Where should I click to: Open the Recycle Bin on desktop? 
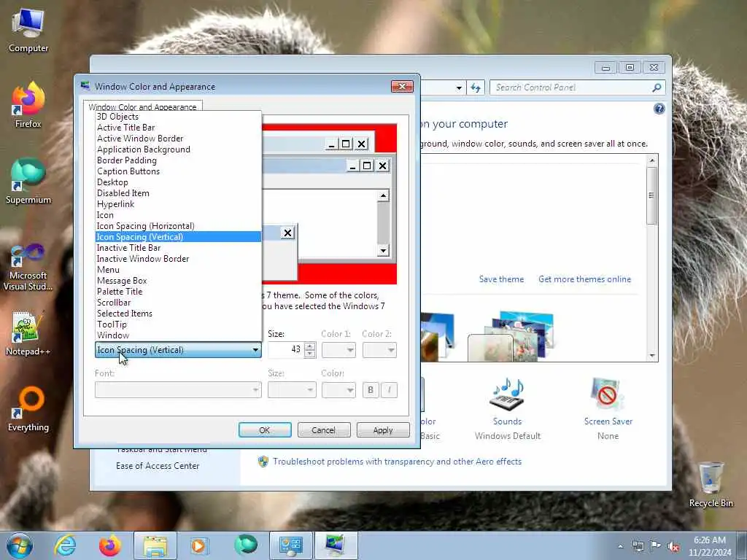tap(711, 484)
